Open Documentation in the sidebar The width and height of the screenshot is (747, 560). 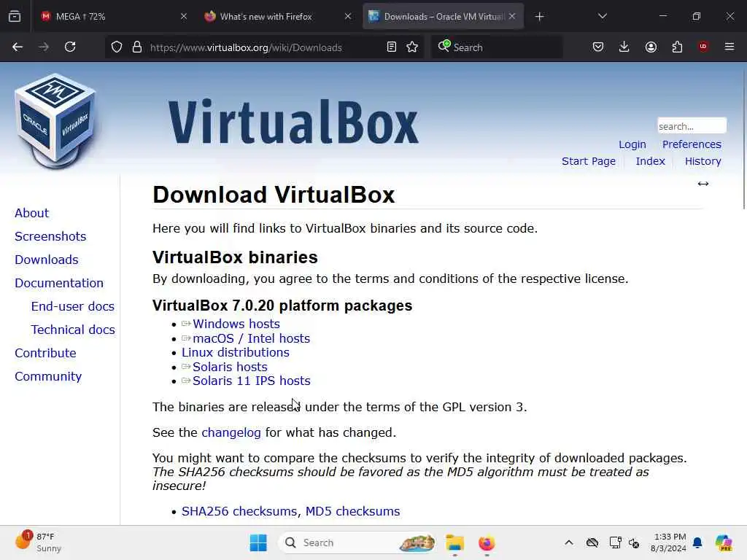coord(59,283)
